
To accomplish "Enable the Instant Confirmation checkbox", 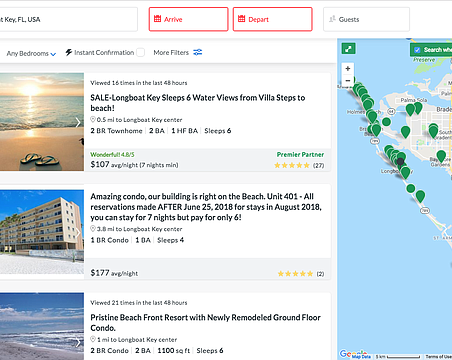I will pos(141,52).
